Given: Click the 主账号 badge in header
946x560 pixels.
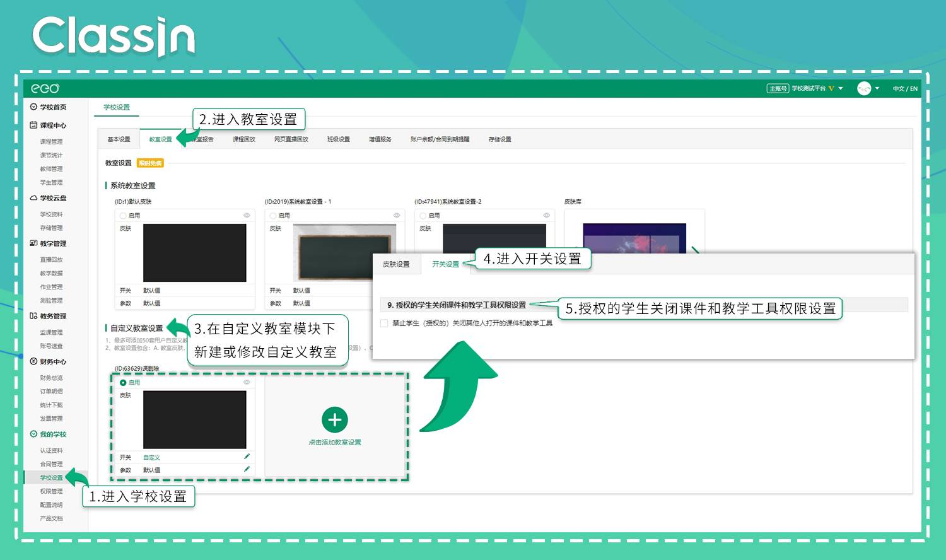Looking at the screenshot, I should pos(778,88).
